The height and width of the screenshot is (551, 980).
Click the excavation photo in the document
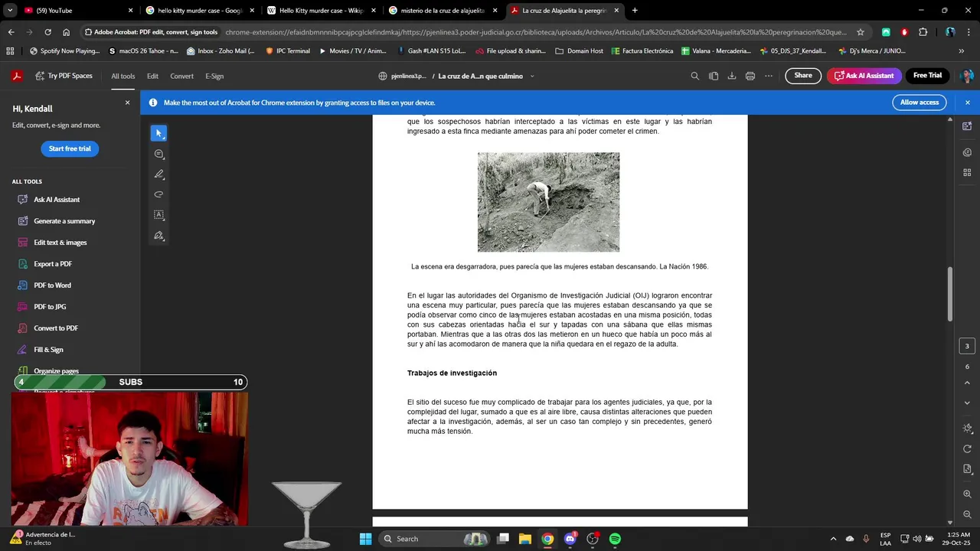(x=548, y=202)
